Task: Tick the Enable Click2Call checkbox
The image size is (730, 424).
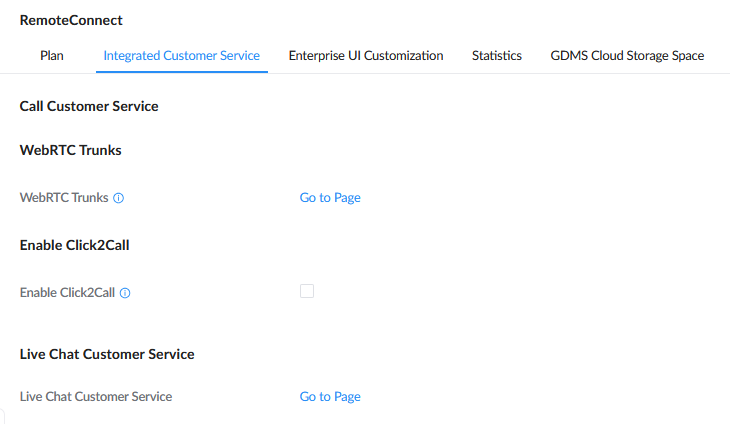Action: pyautogui.click(x=307, y=291)
